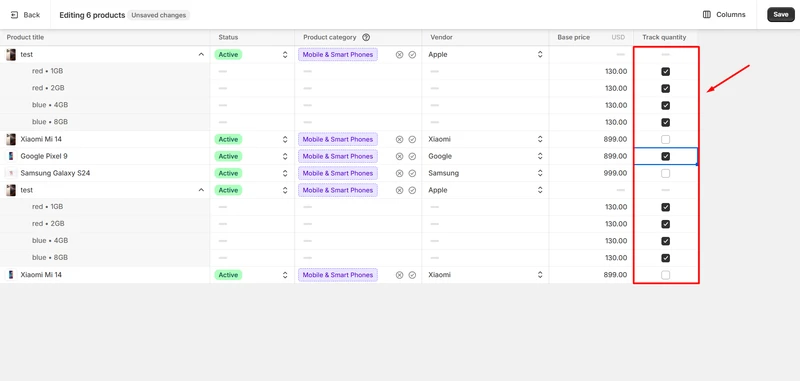Screen dimensions: 800x381
Task: Click thumbnail of bottom Xiaomi Mi 14 row
Action: click(11, 275)
